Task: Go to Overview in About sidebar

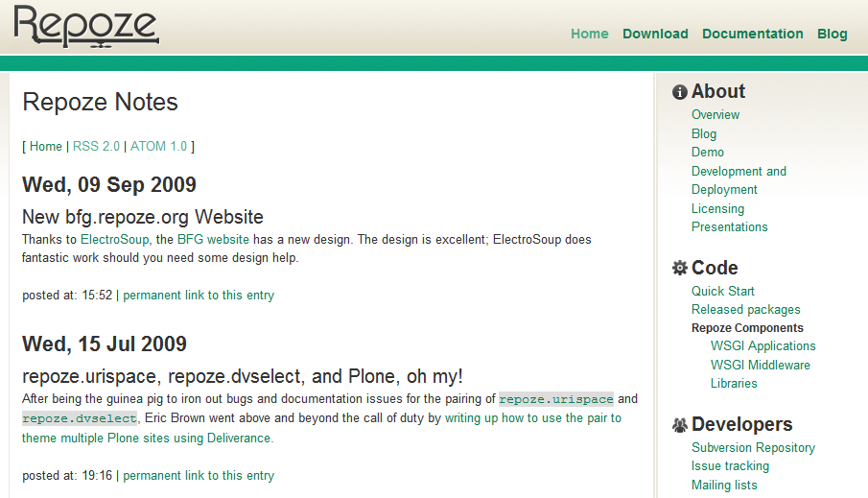Action: (716, 115)
